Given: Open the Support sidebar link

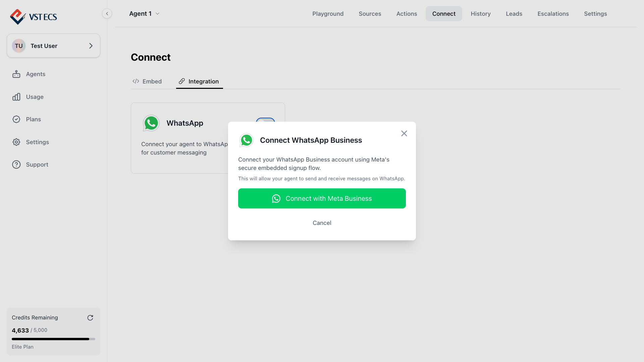Looking at the screenshot, I should point(37,165).
